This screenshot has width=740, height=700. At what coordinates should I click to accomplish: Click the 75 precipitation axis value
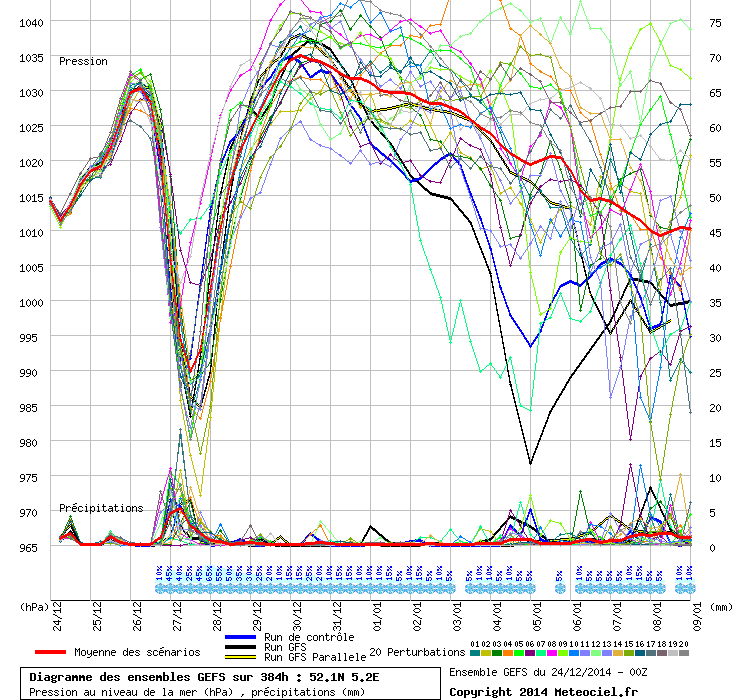(x=715, y=23)
